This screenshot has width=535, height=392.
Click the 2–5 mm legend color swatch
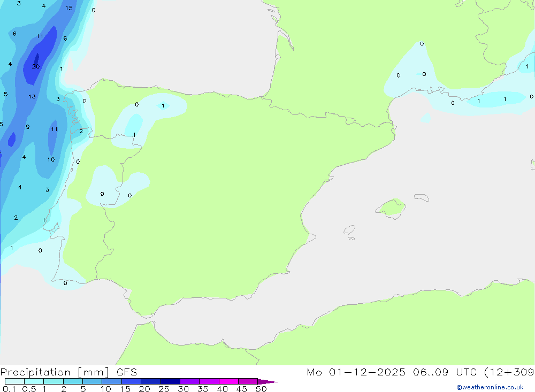pyautogui.click(x=73, y=381)
